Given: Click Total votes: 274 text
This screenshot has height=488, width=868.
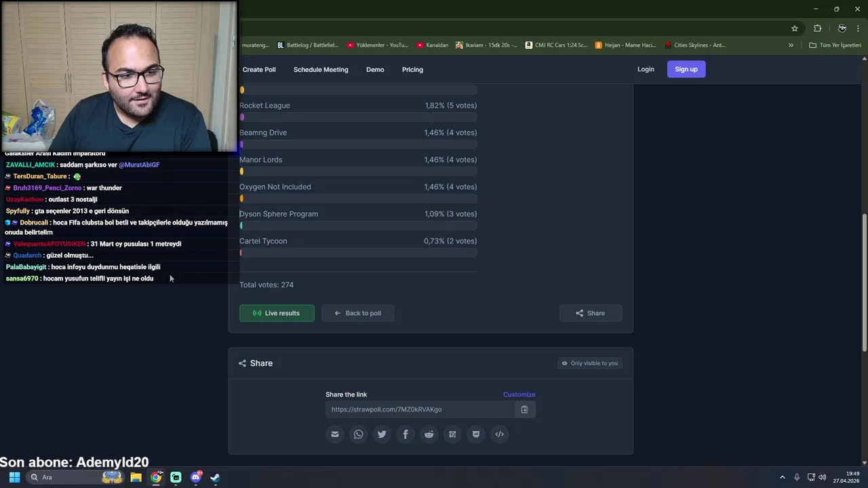Looking at the screenshot, I should (x=267, y=285).
